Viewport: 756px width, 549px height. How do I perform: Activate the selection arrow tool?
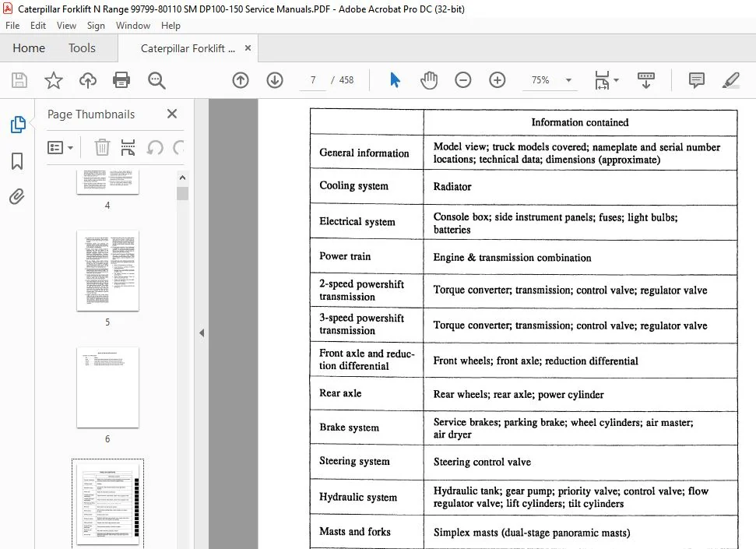coord(395,80)
